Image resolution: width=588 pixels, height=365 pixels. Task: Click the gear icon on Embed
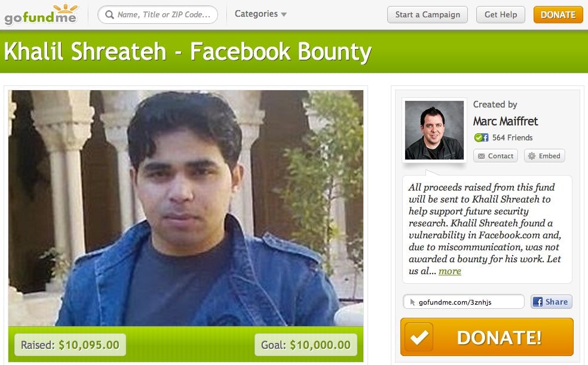click(532, 156)
